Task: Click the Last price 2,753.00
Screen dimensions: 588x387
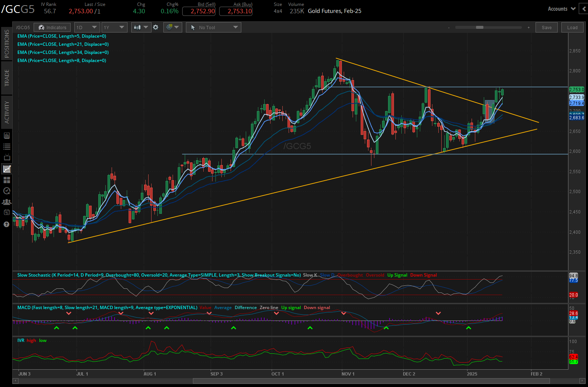Action: 81,11
